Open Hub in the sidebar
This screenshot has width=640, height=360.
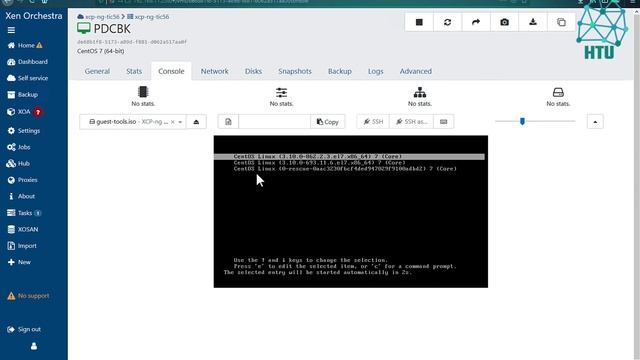click(18, 163)
